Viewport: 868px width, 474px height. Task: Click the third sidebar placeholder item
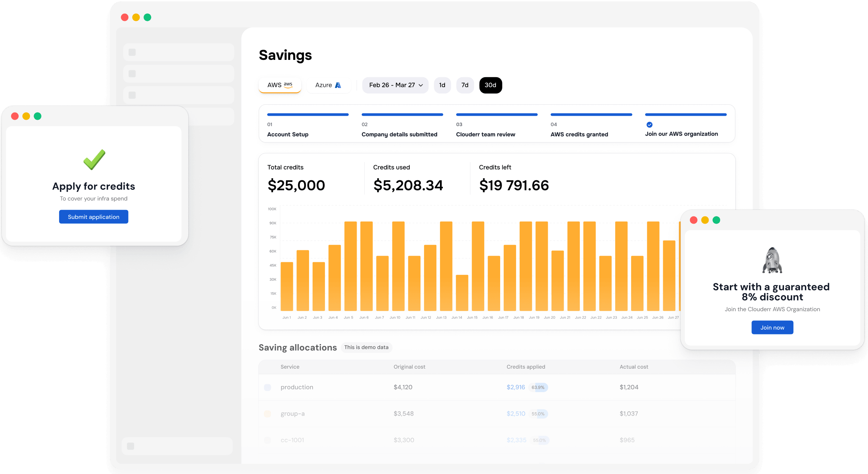[179, 95]
